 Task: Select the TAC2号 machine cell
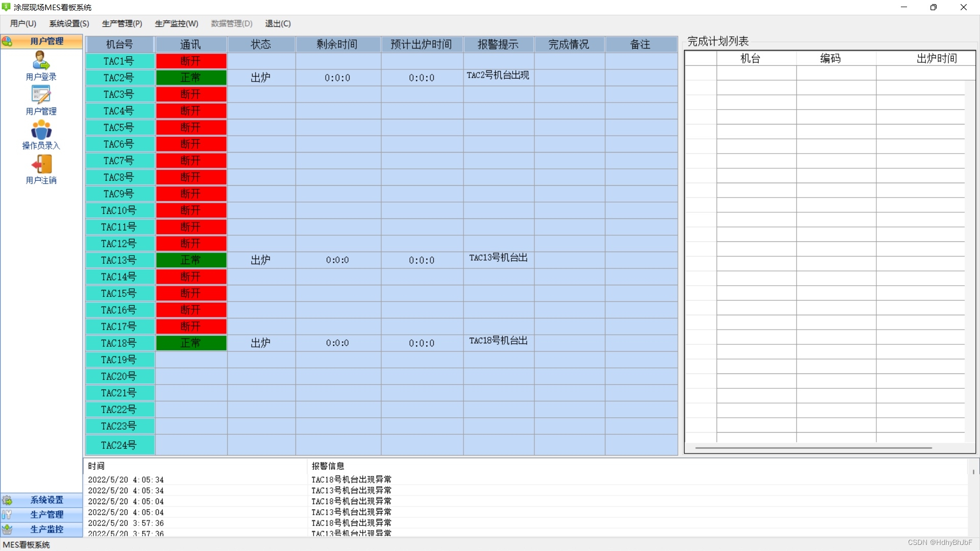point(119,78)
